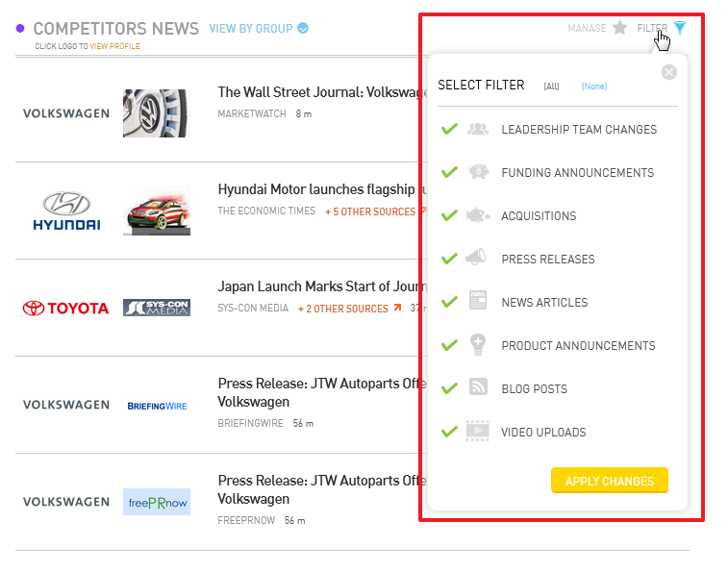
Task: Click Volkswagen logo beside freePRnow article
Action: point(66,502)
